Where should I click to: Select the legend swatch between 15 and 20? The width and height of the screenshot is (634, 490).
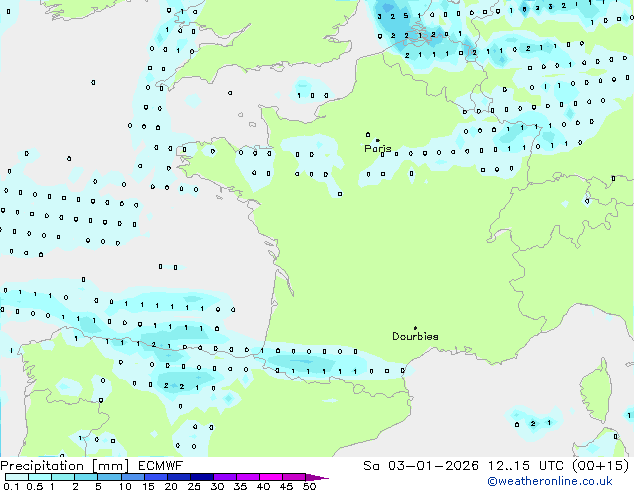(x=156, y=477)
